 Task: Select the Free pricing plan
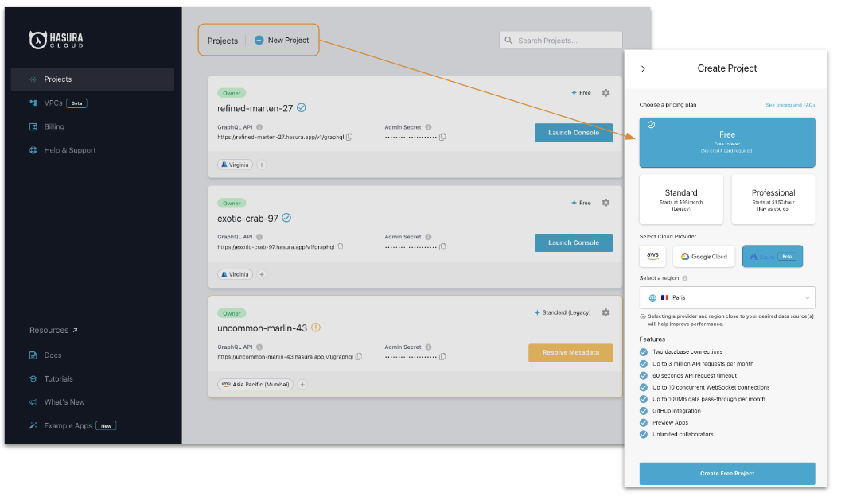pyautogui.click(x=727, y=142)
